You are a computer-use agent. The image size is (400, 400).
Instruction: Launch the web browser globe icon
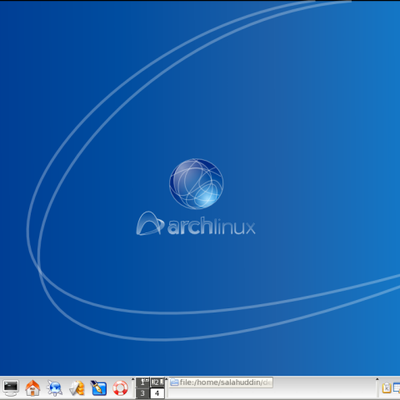pyautogui.click(x=54, y=388)
